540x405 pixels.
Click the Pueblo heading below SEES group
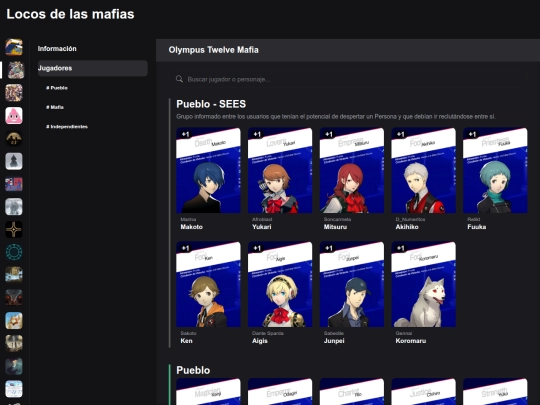click(193, 370)
